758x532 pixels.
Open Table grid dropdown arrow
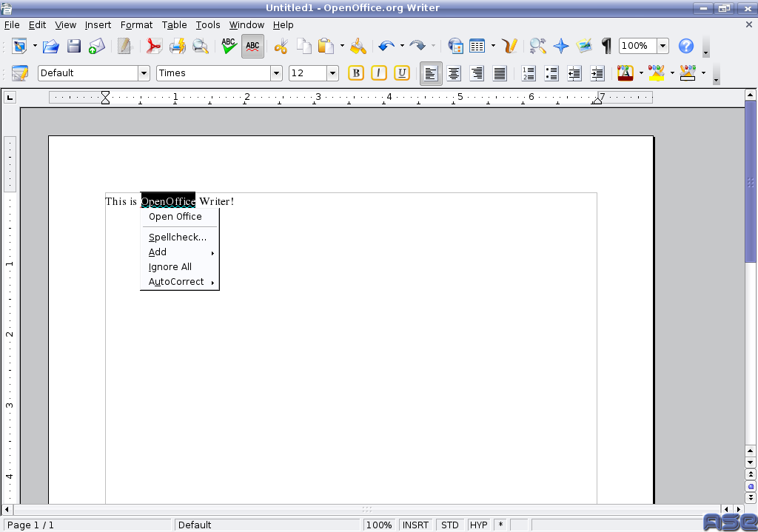[493, 46]
